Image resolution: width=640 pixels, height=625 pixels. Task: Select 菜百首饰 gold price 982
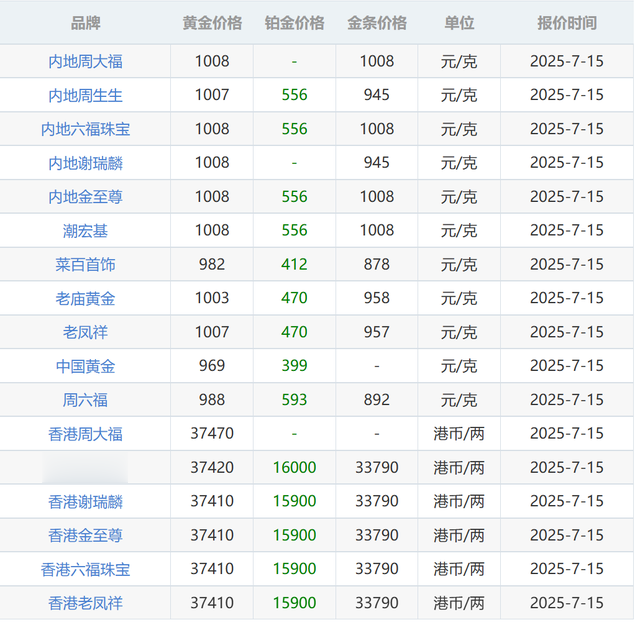(x=212, y=264)
